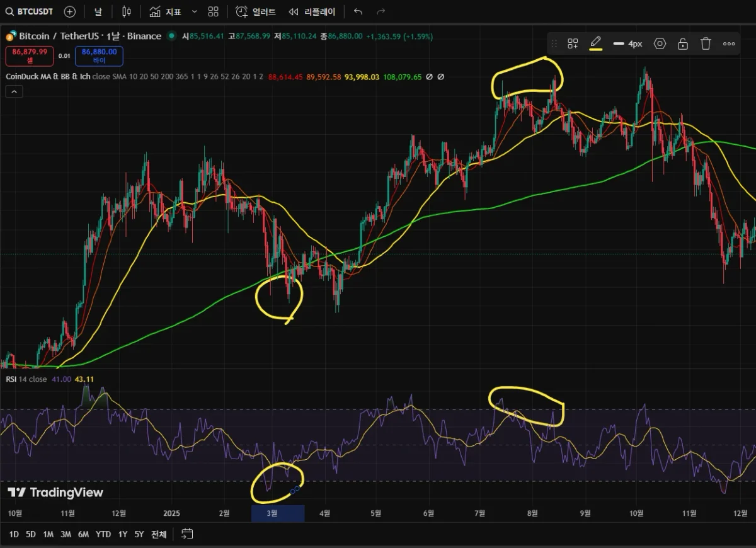Toggle the lock on the selected drawing
This screenshot has height=548, width=756.
click(682, 43)
